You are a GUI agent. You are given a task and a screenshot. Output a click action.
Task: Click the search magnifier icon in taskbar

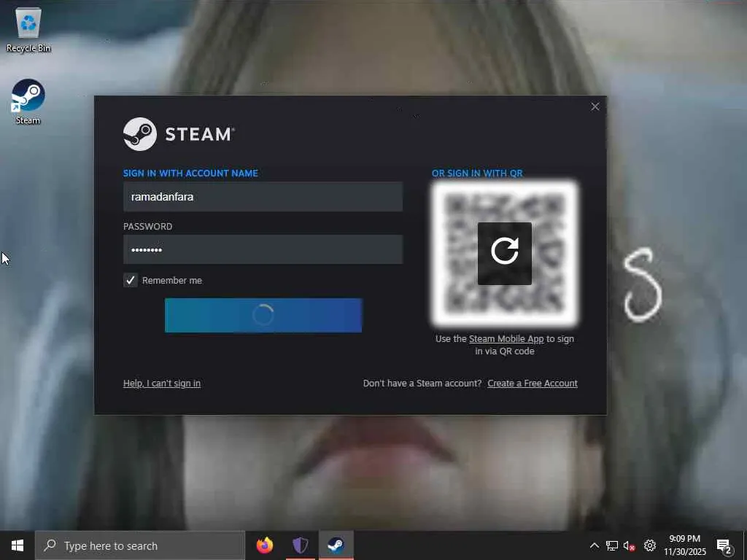point(50,545)
